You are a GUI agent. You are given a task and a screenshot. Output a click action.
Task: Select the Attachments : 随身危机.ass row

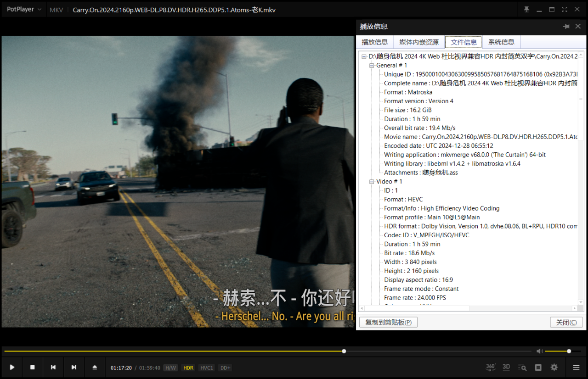pos(421,173)
